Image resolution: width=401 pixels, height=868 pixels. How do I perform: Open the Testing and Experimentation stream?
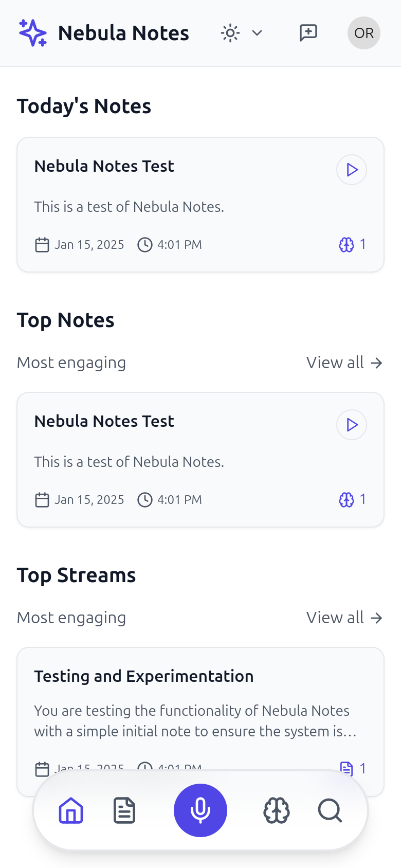point(144,676)
